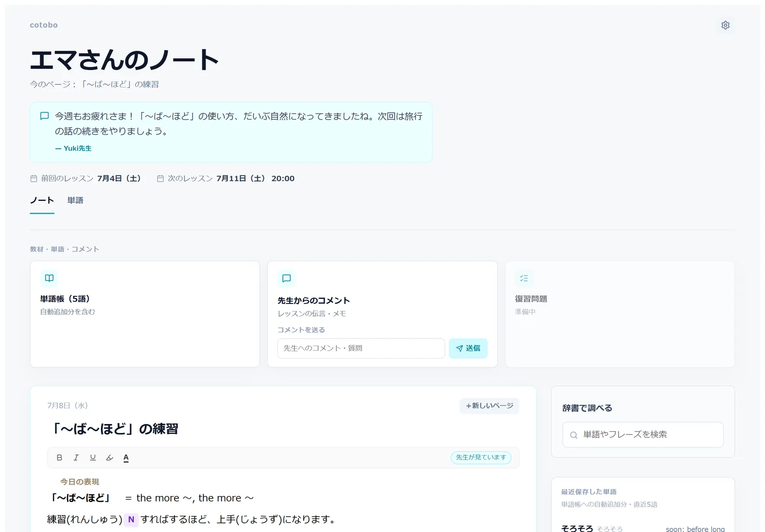Click the date 7月8日（水）in the note
The image size is (765, 532).
pos(68,406)
